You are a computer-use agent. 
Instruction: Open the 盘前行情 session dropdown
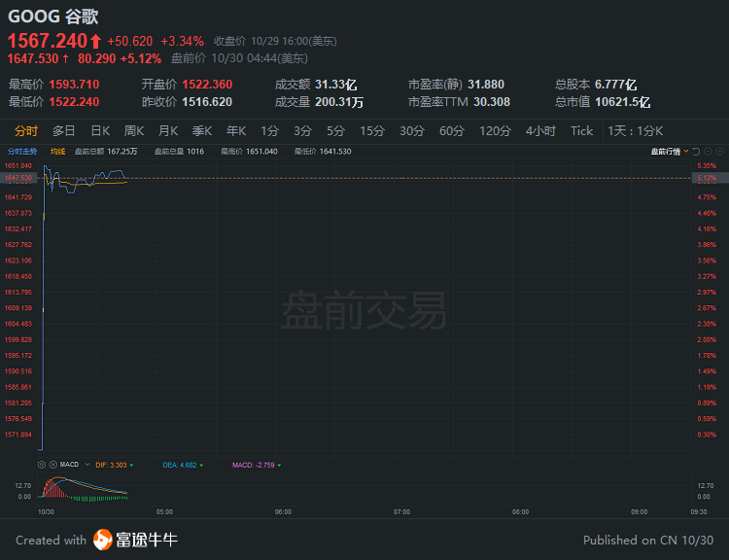pos(669,151)
